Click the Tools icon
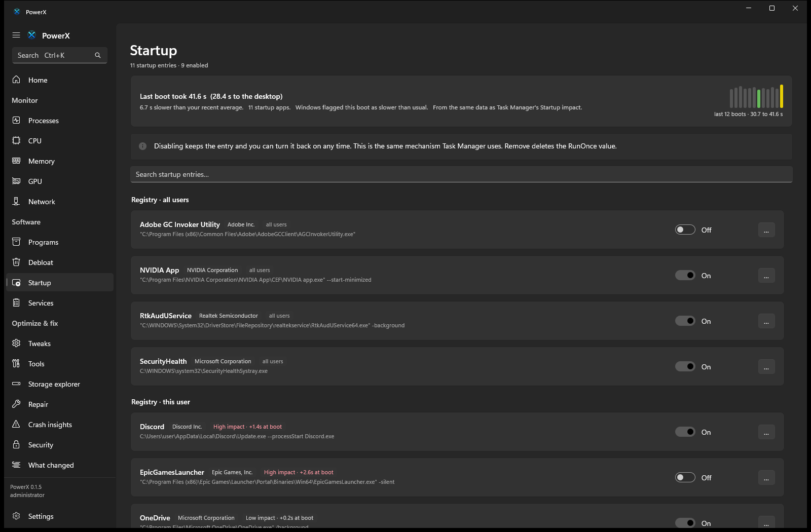 coord(16,363)
